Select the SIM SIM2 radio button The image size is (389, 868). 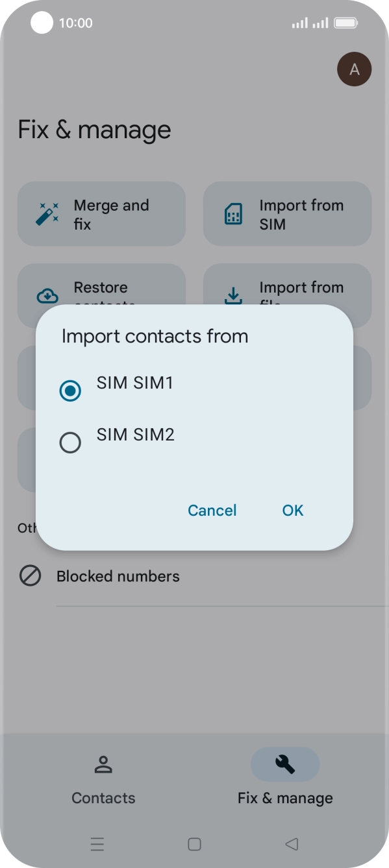[70, 442]
